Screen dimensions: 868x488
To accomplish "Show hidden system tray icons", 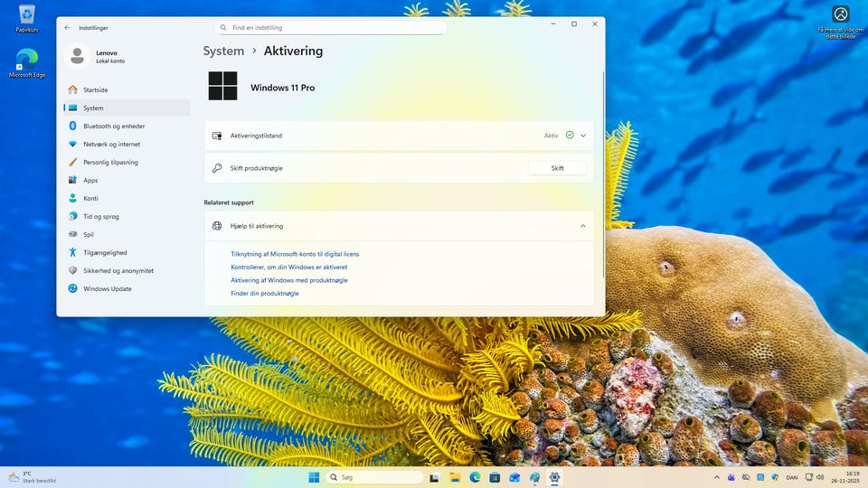I will pos(717,477).
